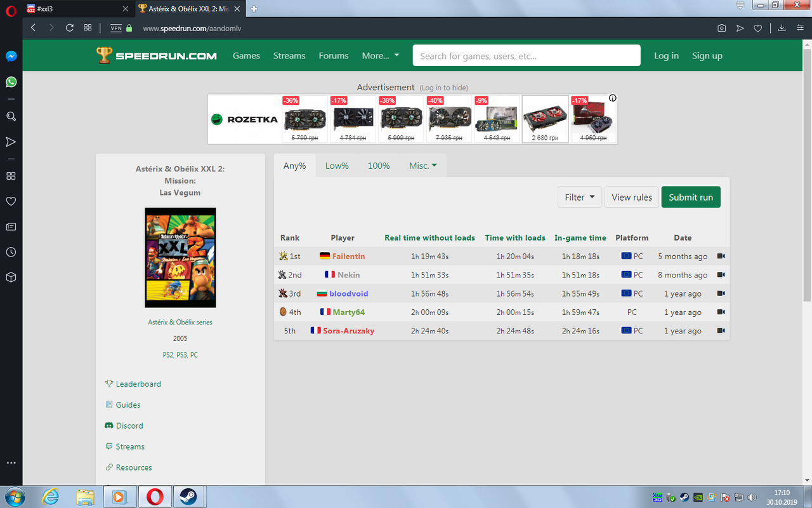Open a new tab with plus button
This screenshot has width=812, height=508.
click(x=254, y=9)
